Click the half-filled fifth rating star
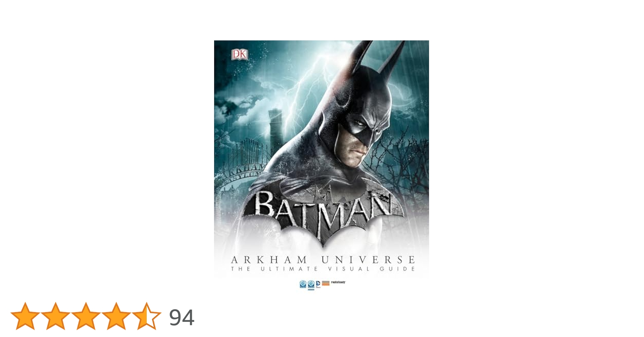Screen dimensions: 644x337 147,316
